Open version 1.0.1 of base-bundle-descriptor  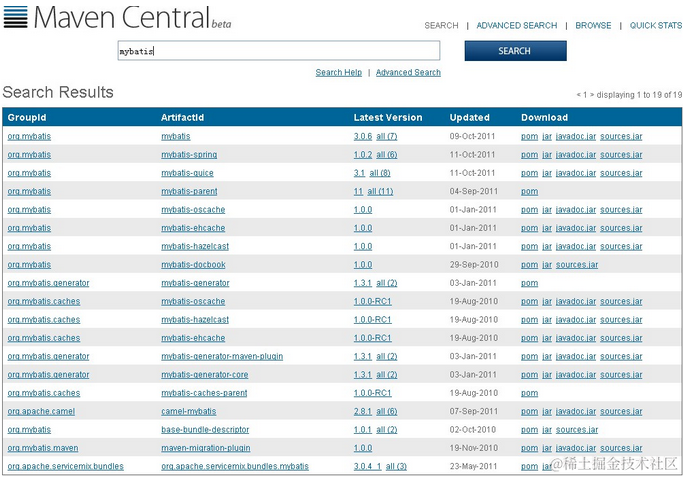click(x=363, y=430)
